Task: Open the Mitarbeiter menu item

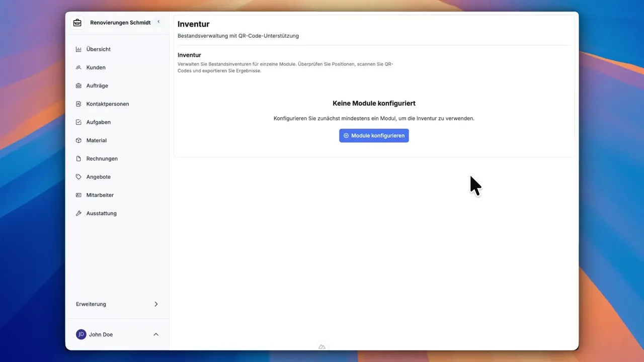Action: click(100, 195)
